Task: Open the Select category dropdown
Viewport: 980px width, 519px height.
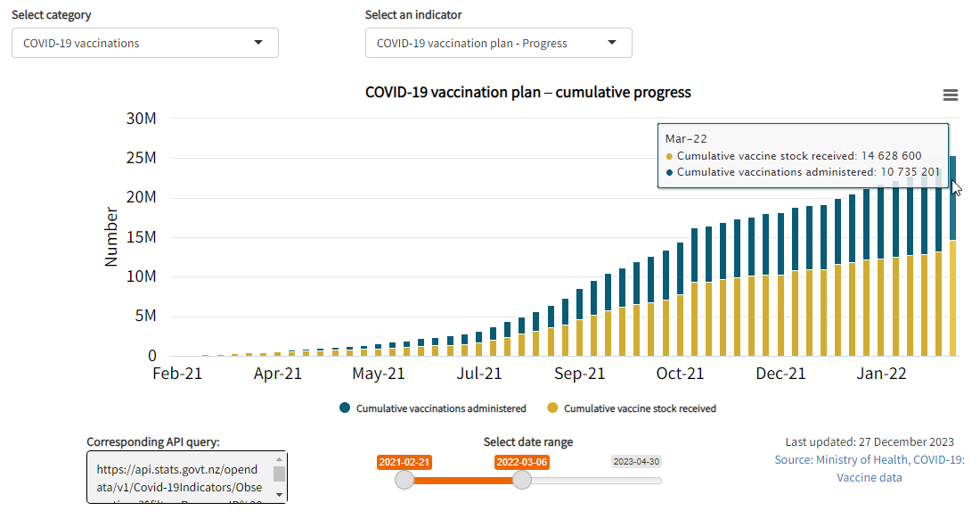Action: (x=144, y=43)
